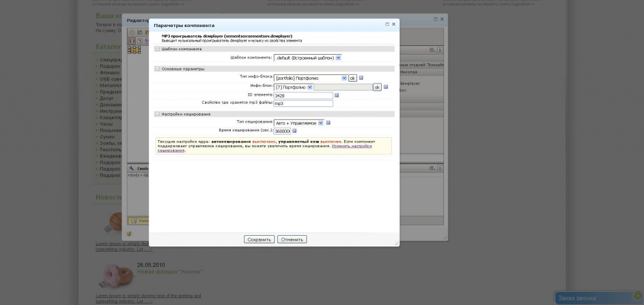This screenshot has height=305, width=644.
Task: Click news date 26.05.2010
Action: coord(151,265)
